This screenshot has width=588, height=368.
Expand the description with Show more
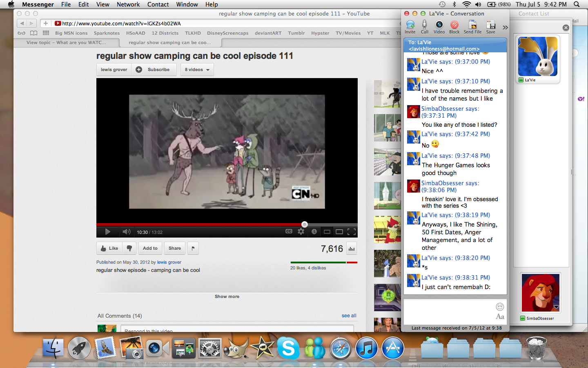[227, 296]
